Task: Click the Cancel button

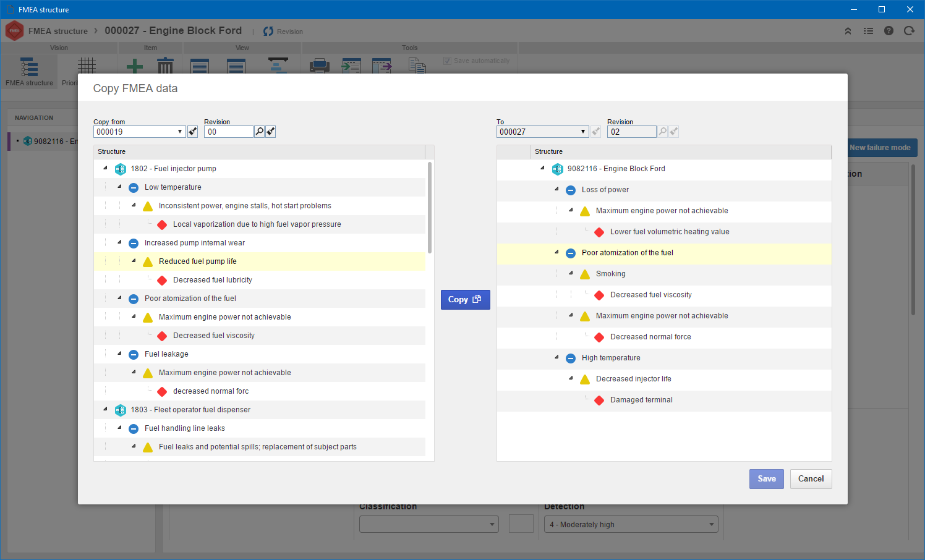Action: point(811,479)
